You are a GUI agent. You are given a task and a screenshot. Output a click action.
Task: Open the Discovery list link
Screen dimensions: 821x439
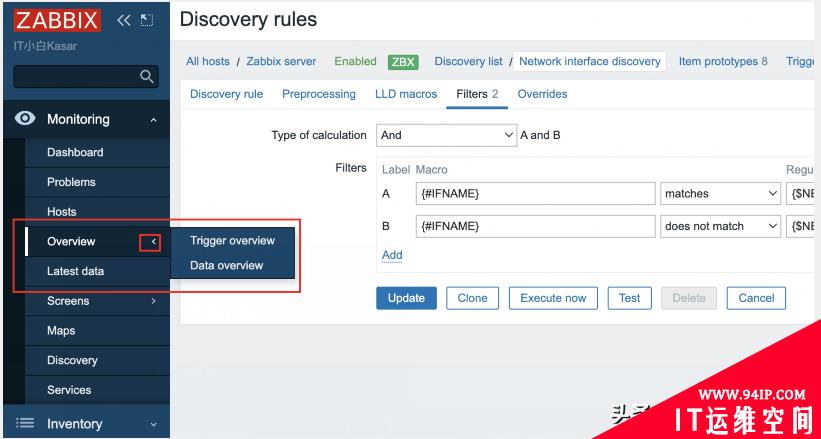tap(469, 61)
